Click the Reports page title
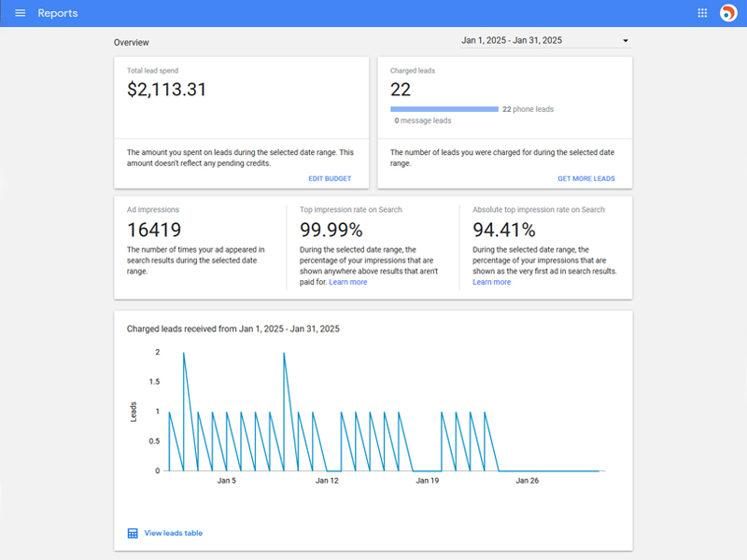Viewport: 747px width, 560px height. [x=58, y=13]
